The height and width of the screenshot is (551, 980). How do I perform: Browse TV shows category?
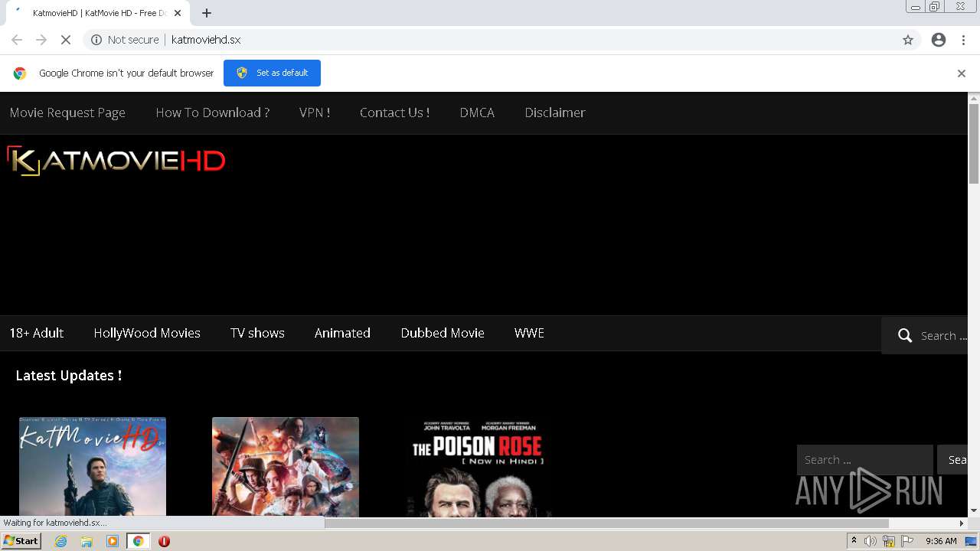257,333
